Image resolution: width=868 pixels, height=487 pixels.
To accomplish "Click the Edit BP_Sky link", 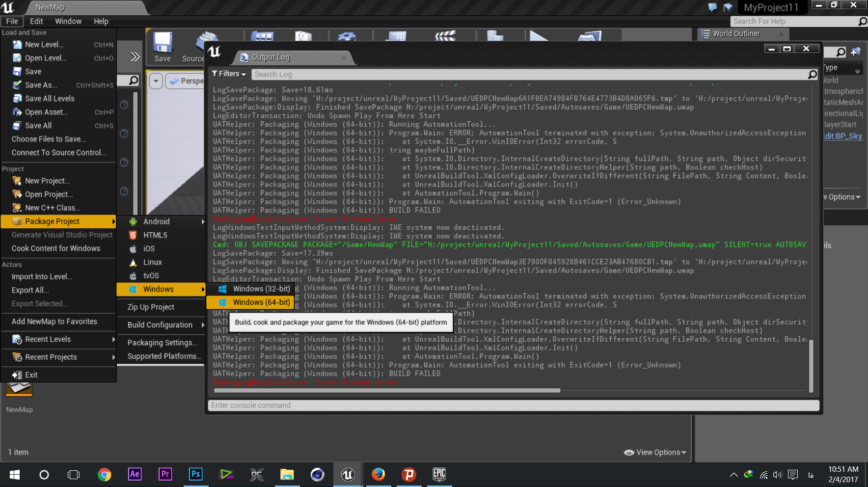I will coord(843,136).
